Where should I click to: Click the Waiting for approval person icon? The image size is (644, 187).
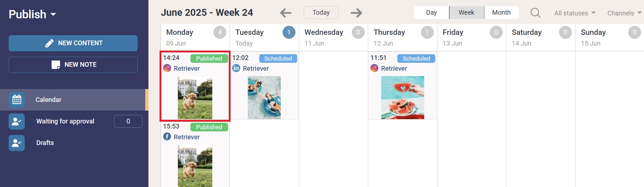[17, 121]
